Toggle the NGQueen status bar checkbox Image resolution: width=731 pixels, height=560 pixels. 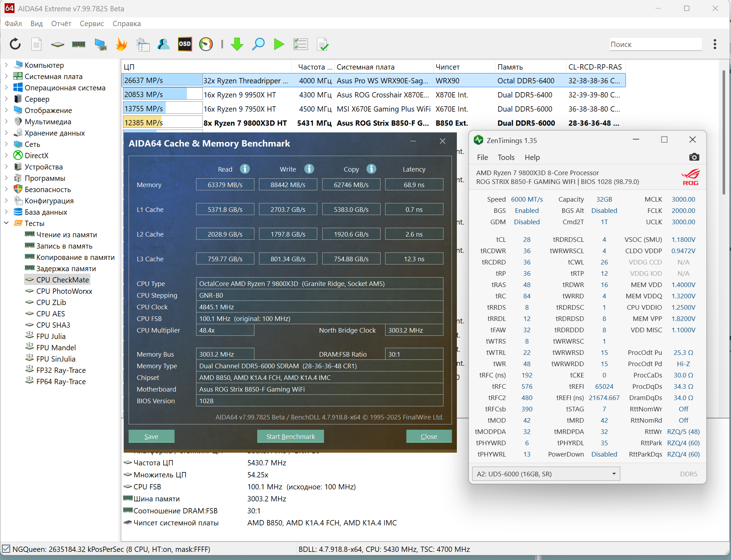click(6, 549)
